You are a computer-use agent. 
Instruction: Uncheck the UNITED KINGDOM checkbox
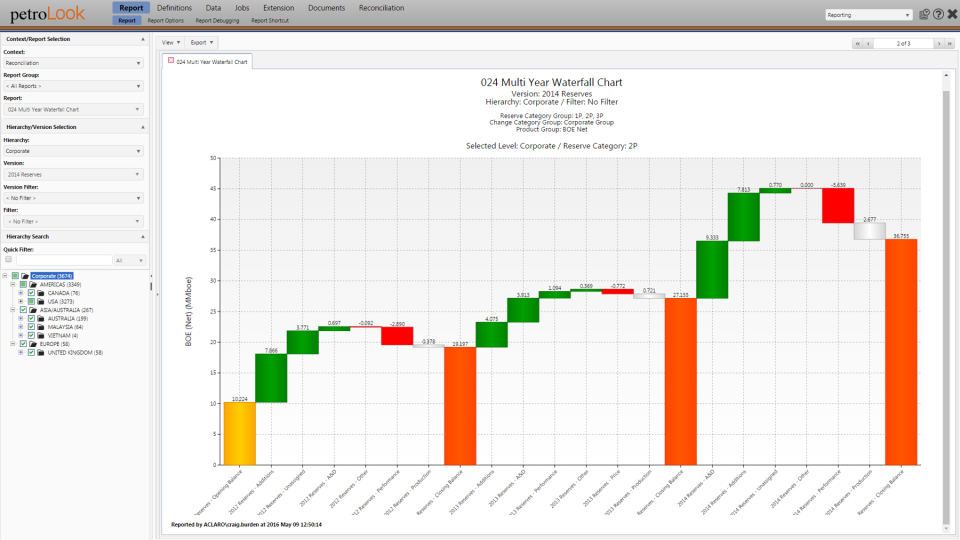tap(31, 353)
